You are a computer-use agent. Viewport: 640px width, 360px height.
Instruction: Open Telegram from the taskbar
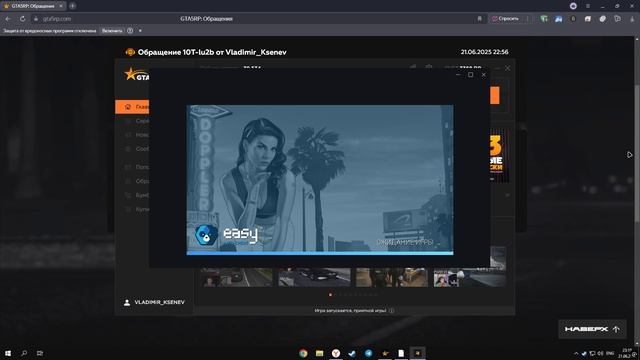tap(368, 353)
